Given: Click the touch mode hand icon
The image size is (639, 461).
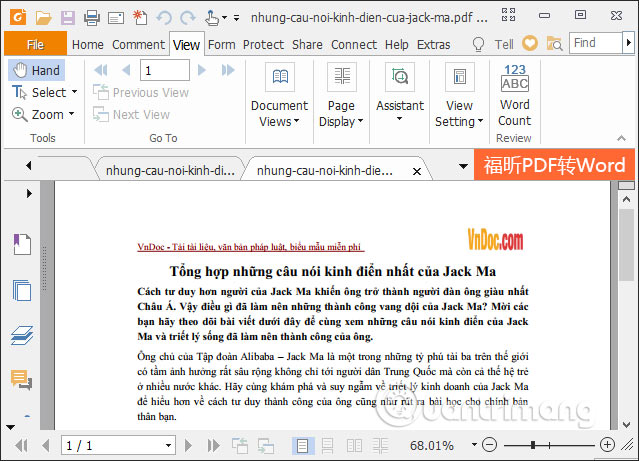Looking at the screenshot, I should [212, 18].
